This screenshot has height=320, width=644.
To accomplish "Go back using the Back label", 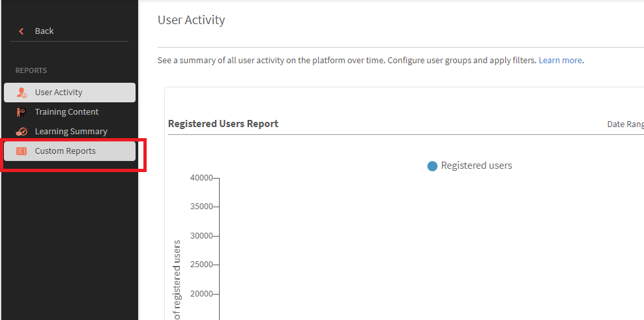I will [44, 31].
